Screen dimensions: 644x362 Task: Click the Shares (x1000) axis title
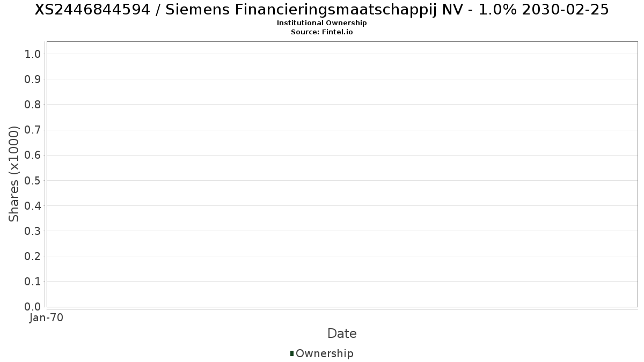[14, 174]
